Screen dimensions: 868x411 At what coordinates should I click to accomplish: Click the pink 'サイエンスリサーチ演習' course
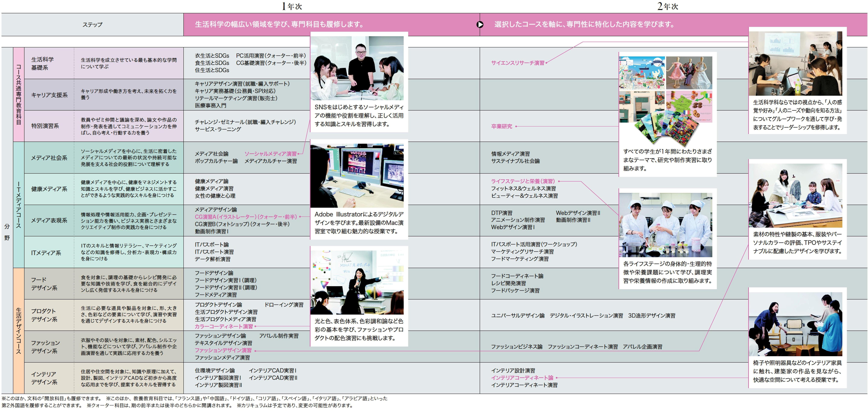click(x=518, y=63)
